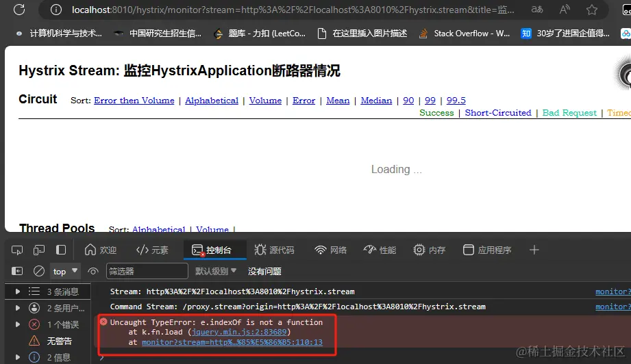Screen dimensions: 631x364
Task: Sort circuits by 90 percentile
Action: tap(408, 101)
